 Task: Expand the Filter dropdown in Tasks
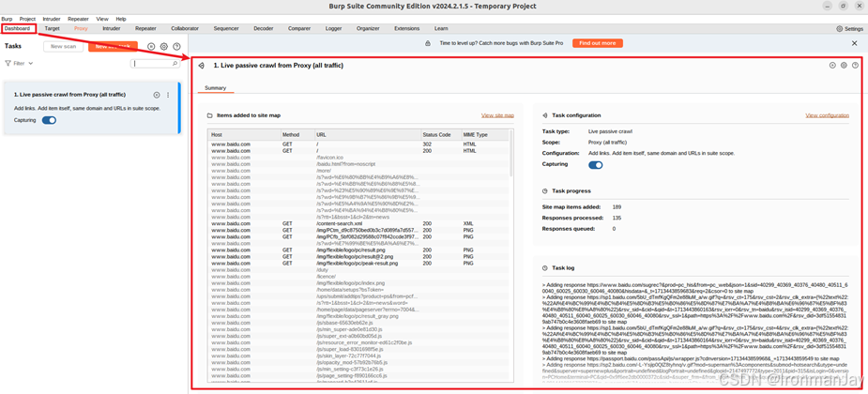tap(20, 64)
